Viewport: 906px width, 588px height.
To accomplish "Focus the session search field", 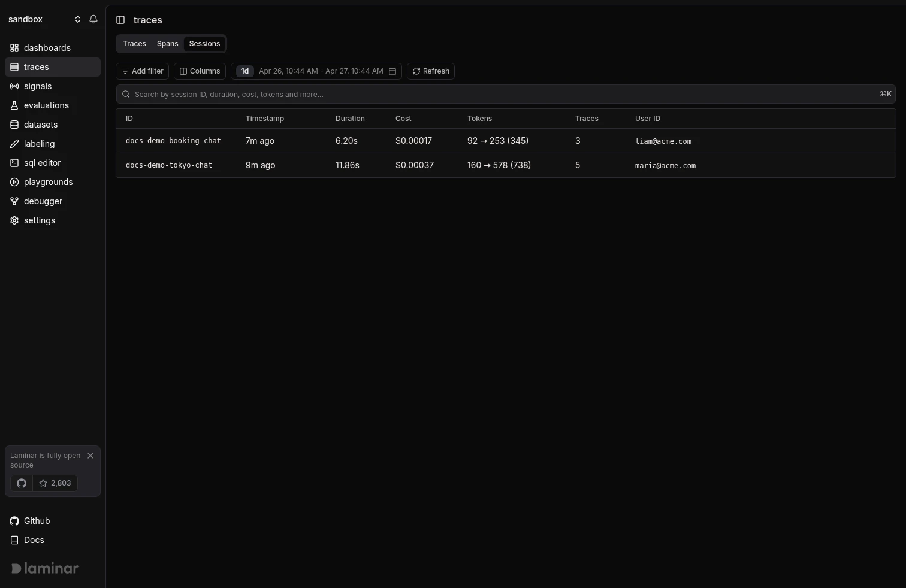I will pos(506,94).
